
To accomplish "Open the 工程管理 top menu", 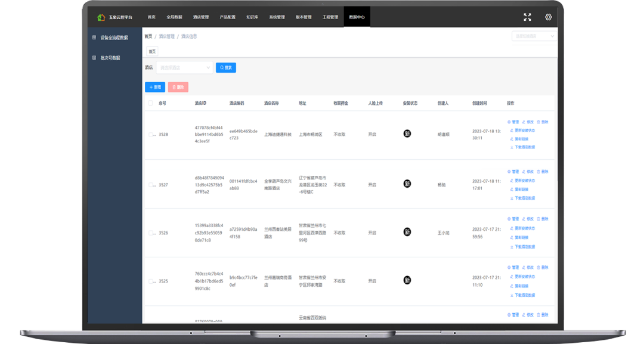I will click(x=330, y=17).
